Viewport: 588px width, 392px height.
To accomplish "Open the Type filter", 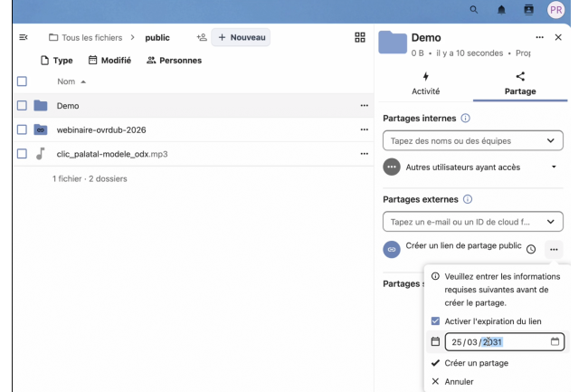I will [x=57, y=61].
